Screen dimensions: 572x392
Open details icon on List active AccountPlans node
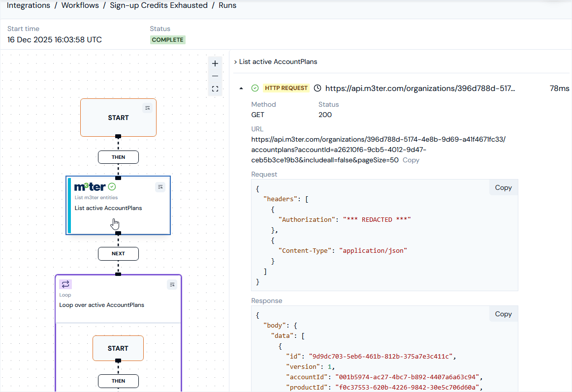pyautogui.click(x=160, y=187)
